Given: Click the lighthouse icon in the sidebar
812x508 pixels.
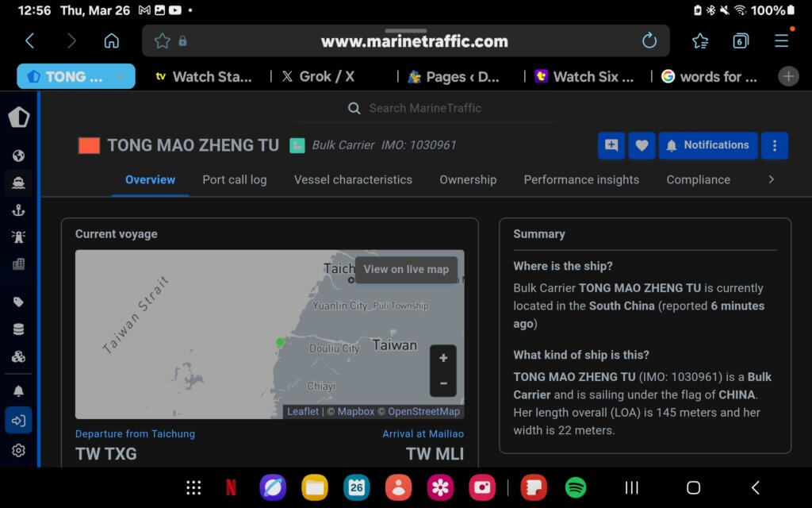Looking at the screenshot, I should click(18, 237).
